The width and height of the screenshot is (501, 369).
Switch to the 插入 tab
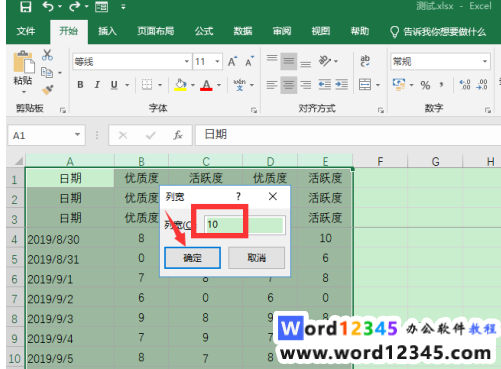(107, 31)
